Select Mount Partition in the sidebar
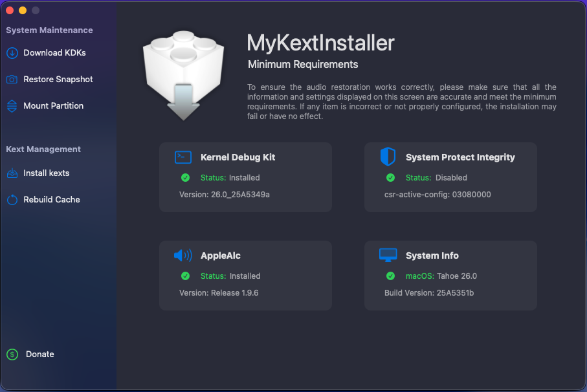 click(54, 106)
